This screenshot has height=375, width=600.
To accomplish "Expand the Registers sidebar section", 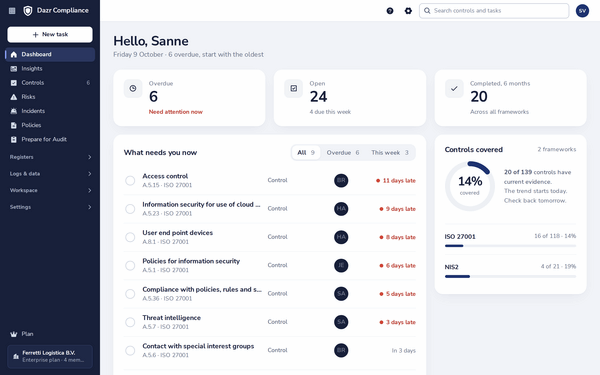I will [51, 157].
